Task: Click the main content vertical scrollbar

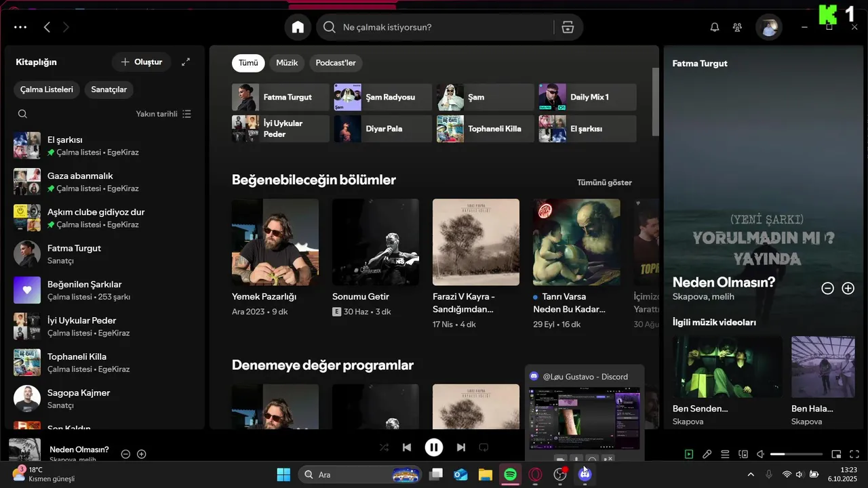Action: pyautogui.click(x=655, y=102)
